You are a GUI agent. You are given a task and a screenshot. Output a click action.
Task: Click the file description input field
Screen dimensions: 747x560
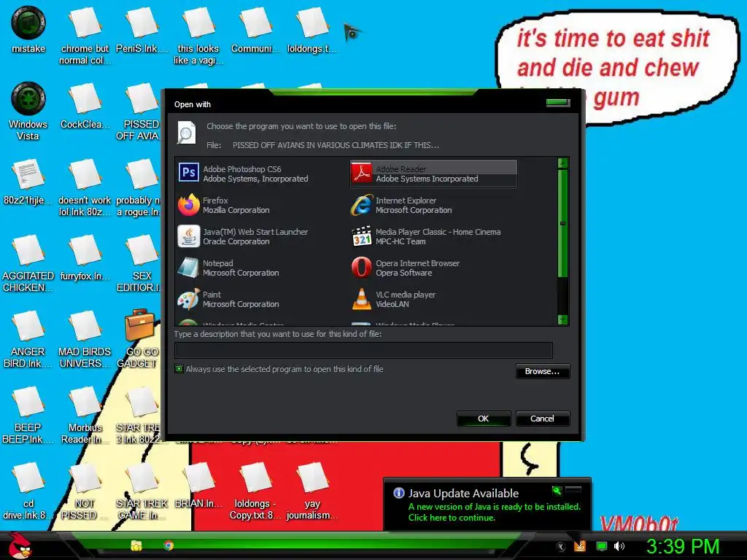point(363,350)
